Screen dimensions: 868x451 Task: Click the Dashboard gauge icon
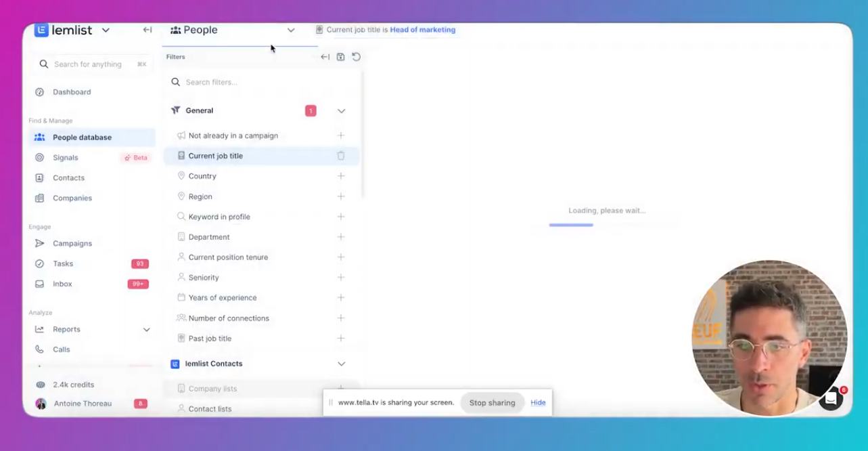point(40,92)
